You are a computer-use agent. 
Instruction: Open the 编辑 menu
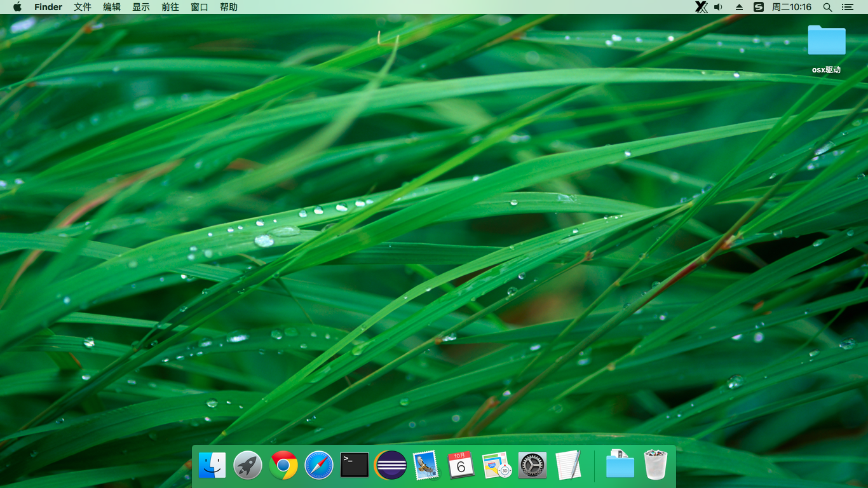pos(112,7)
